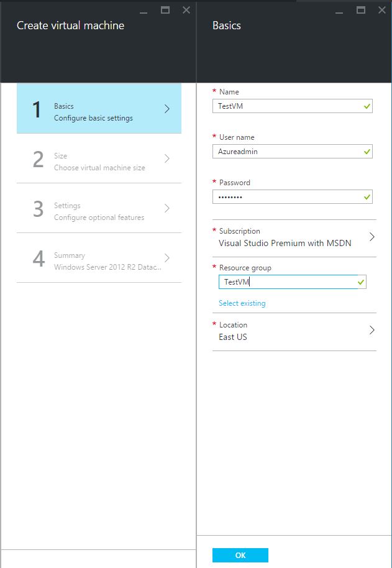Click the User name field Azureadmin

[x=293, y=152]
